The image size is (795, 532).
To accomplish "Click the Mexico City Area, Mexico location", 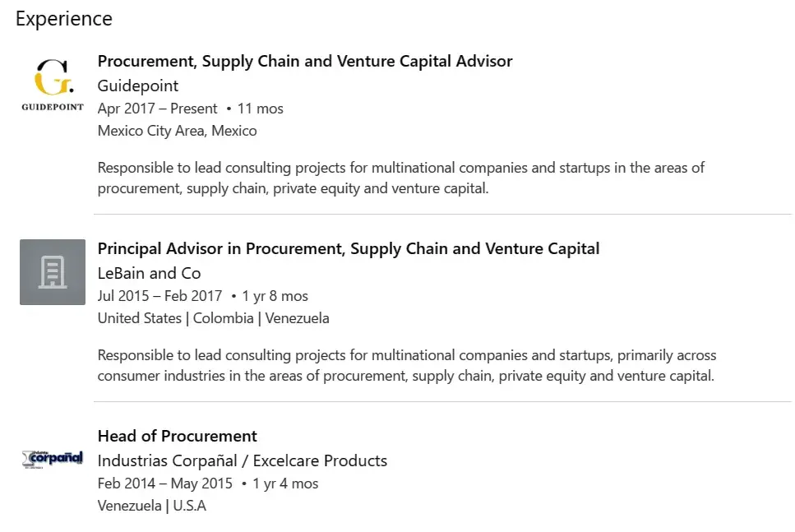I will click(x=177, y=131).
